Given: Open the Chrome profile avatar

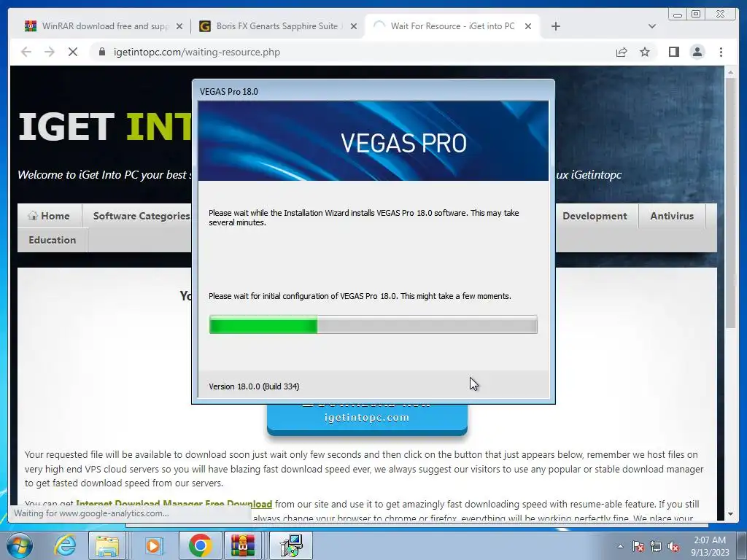Looking at the screenshot, I should (x=697, y=52).
